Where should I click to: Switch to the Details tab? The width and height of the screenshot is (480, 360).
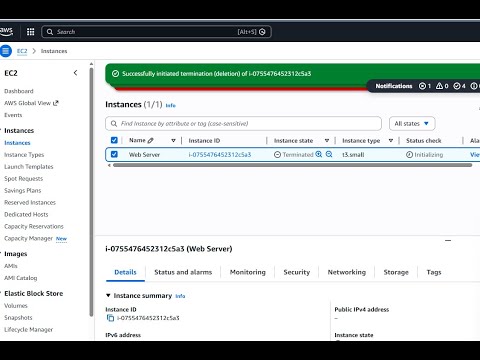(125, 272)
